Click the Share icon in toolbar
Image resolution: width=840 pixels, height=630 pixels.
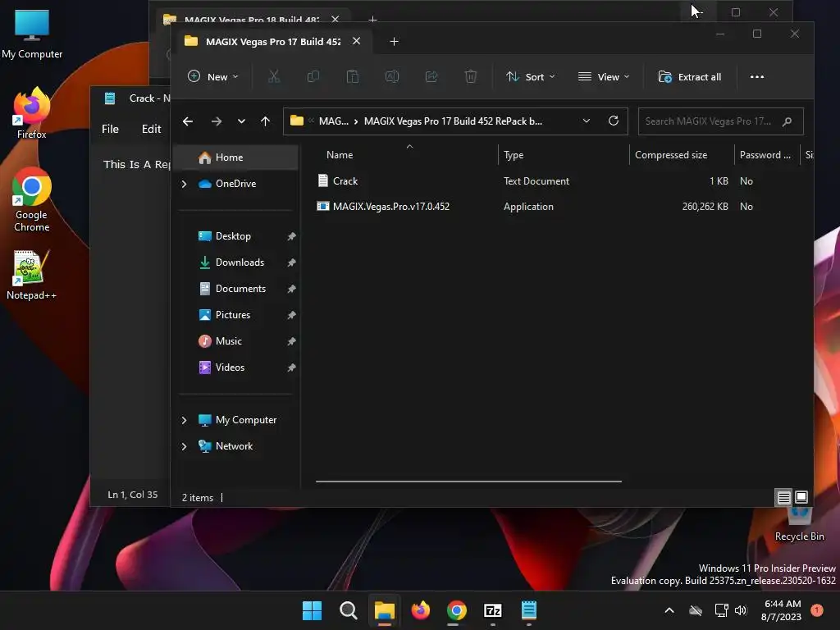[x=431, y=76]
